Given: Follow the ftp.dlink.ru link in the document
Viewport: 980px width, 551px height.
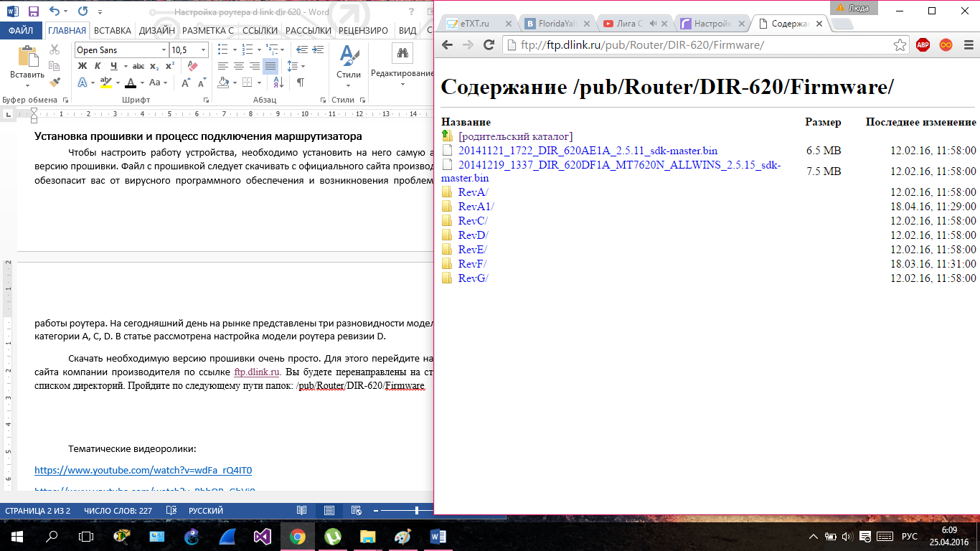Looking at the screenshot, I should click(256, 372).
